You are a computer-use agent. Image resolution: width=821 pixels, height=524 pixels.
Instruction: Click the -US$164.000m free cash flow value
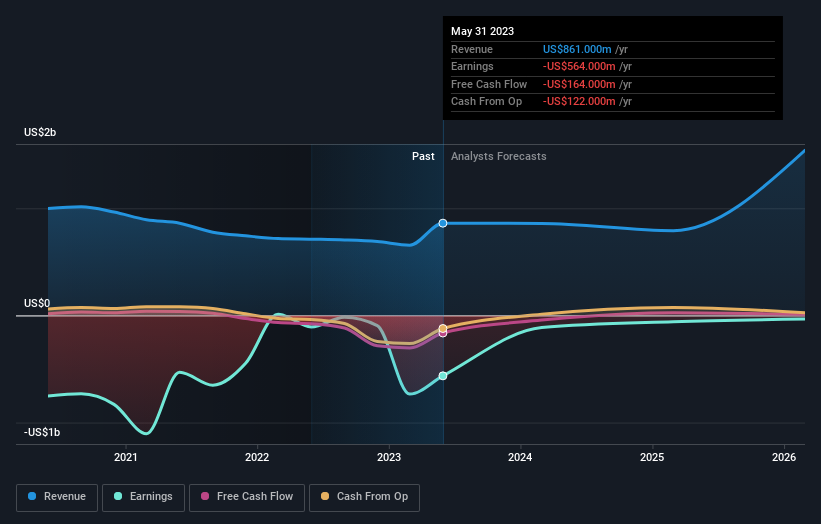click(x=579, y=84)
